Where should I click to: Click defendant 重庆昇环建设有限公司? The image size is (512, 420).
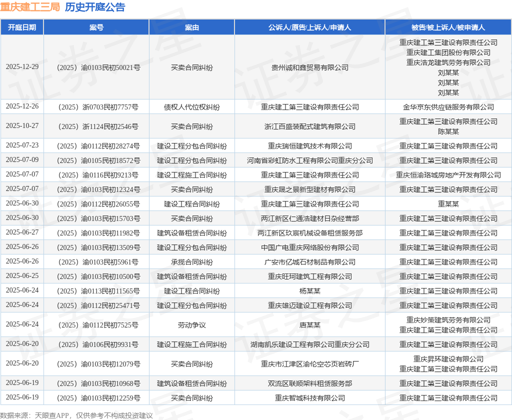point(448,359)
